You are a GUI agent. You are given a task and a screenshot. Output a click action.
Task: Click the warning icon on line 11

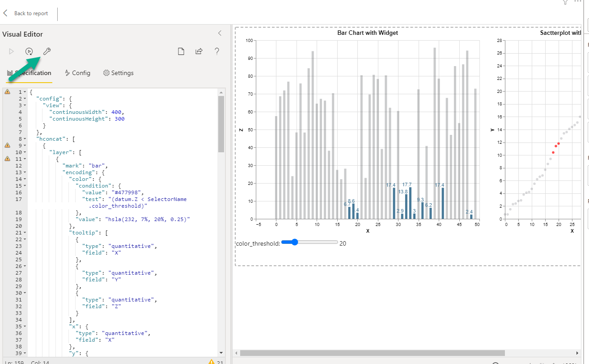[7, 159]
